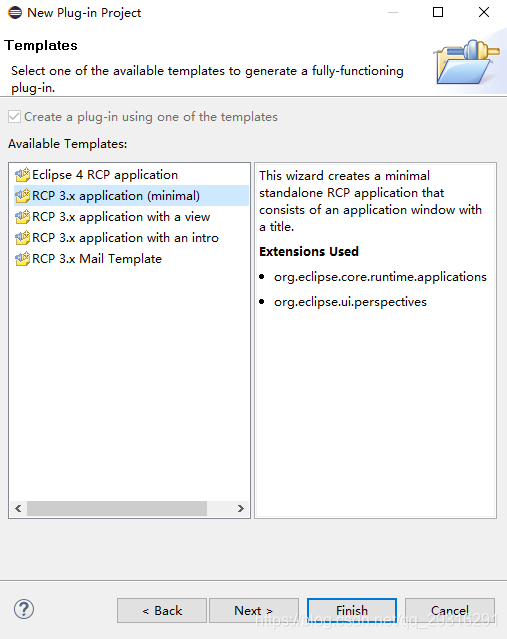Choose RCP 3.x application with a view
The width and height of the screenshot is (507, 639).
(121, 217)
